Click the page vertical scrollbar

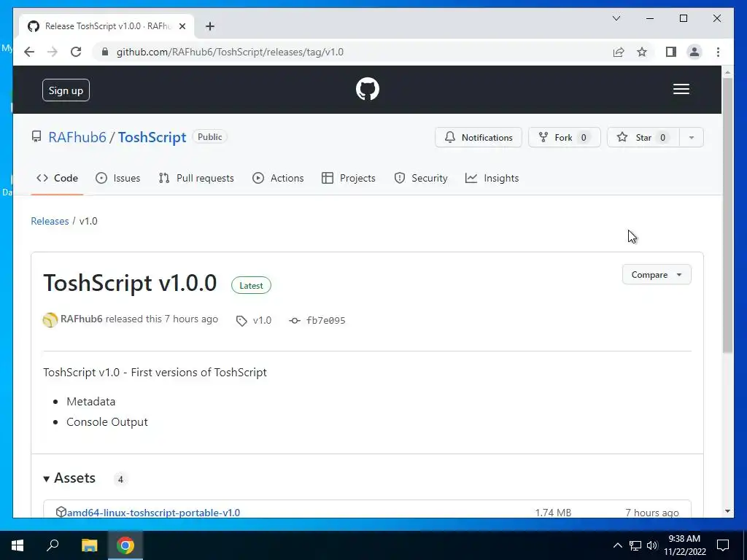click(x=727, y=215)
